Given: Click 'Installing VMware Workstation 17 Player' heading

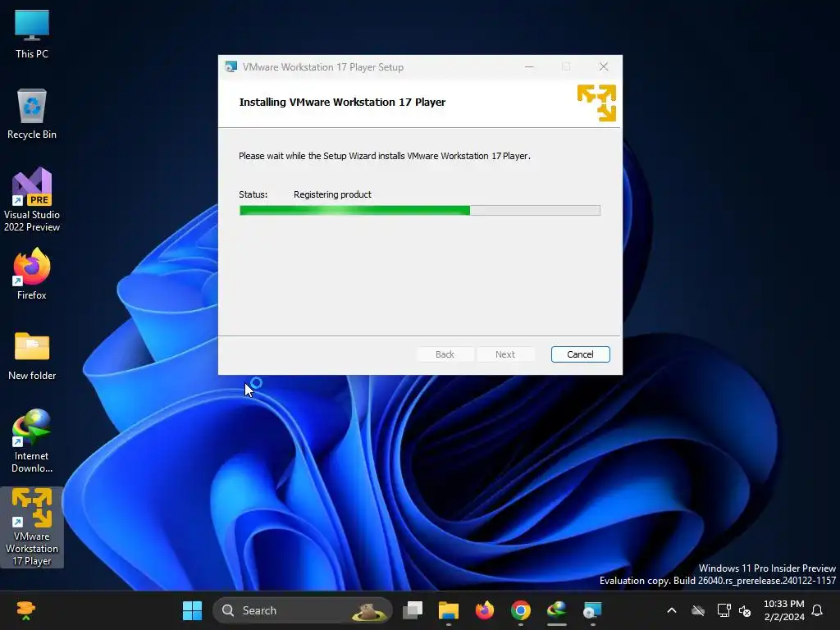Looking at the screenshot, I should pos(342,102).
